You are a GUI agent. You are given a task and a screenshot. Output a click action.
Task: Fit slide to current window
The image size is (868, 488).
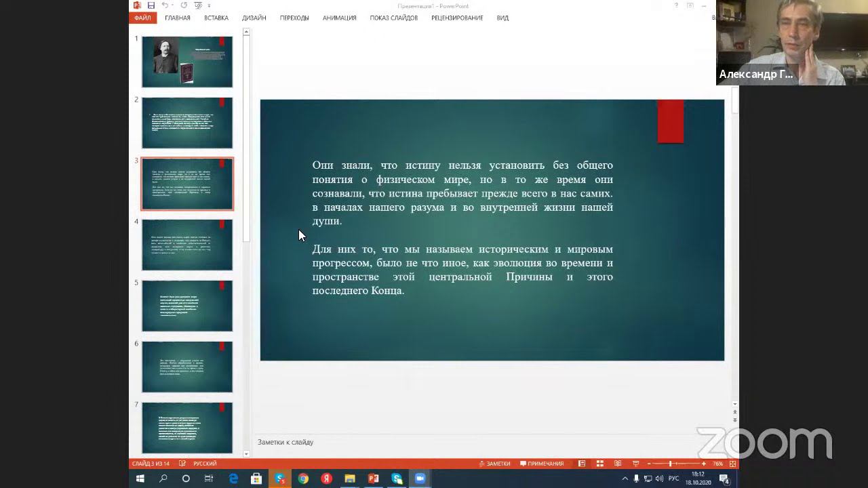coord(732,464)
